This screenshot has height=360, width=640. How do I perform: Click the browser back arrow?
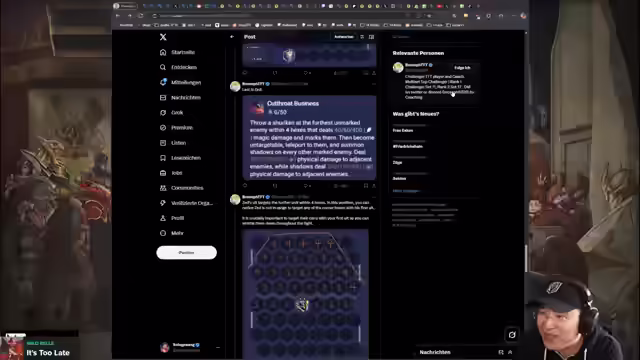point(118,16)
